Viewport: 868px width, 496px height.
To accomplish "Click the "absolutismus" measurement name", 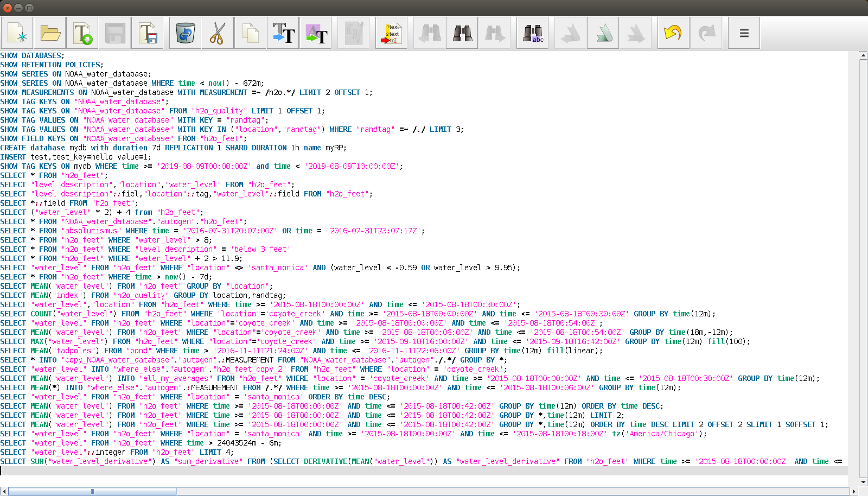I will [91, 231].
